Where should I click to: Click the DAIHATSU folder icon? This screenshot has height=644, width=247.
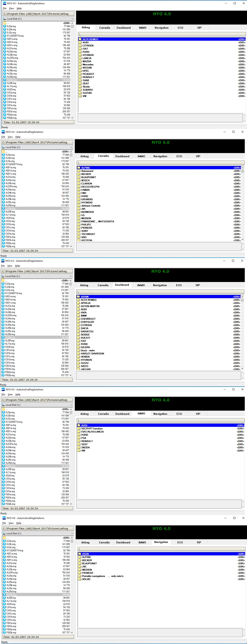pyautogui.click(x=78, y=331)
